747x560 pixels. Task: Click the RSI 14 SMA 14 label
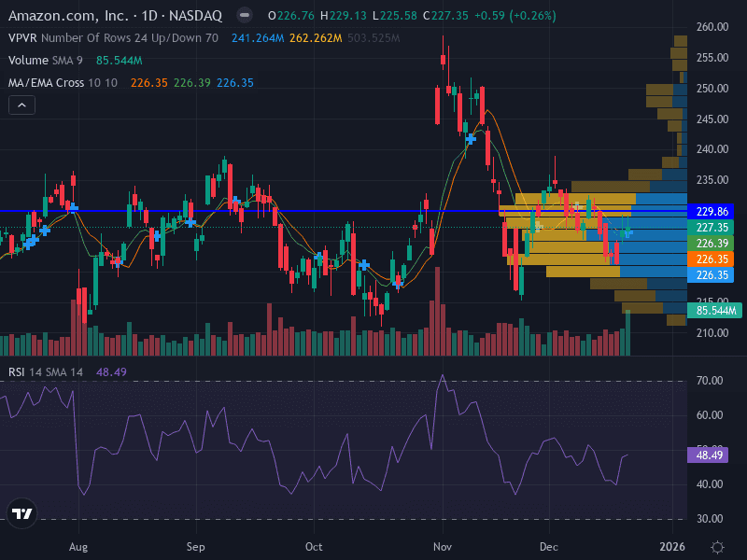click(46, 371)
